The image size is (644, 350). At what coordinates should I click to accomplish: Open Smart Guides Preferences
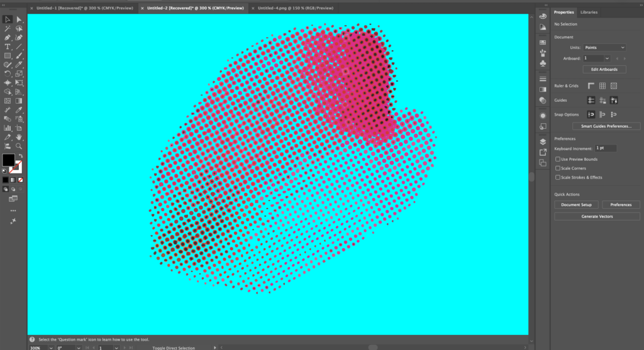pyautogui.click(x=606, y=126)
